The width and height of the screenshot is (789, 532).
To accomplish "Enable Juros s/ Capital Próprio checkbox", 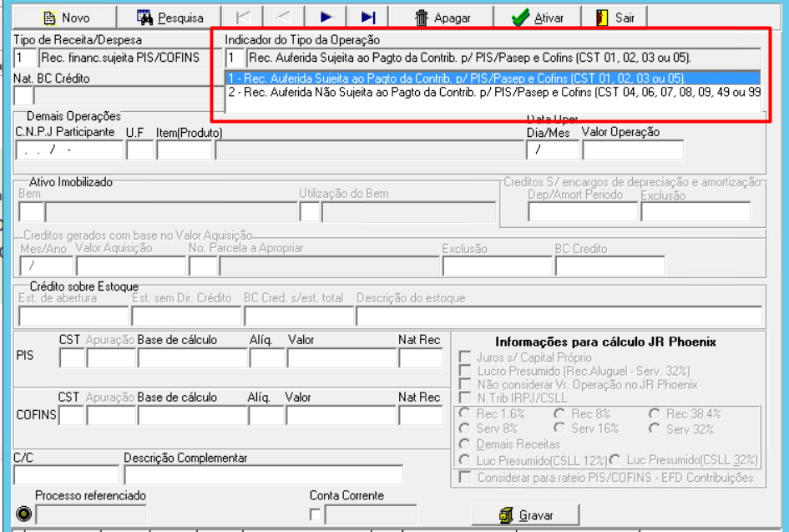I will click(x=465, y=357).
